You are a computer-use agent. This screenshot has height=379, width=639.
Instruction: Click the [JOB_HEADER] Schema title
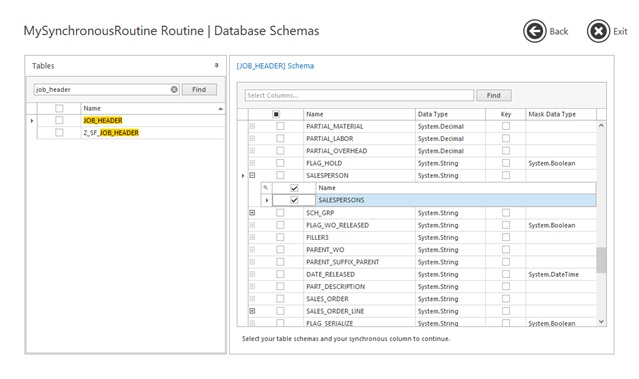pos(275,66)
